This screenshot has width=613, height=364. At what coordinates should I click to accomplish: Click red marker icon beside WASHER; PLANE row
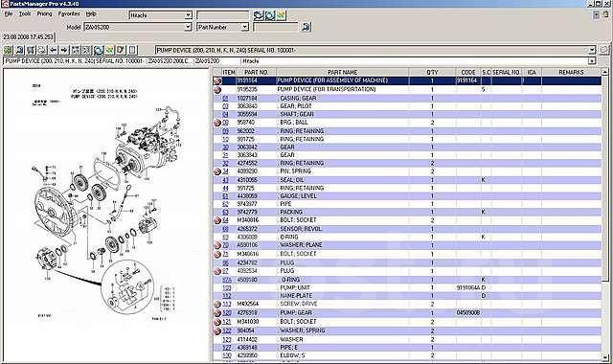(x=217, y=245)
